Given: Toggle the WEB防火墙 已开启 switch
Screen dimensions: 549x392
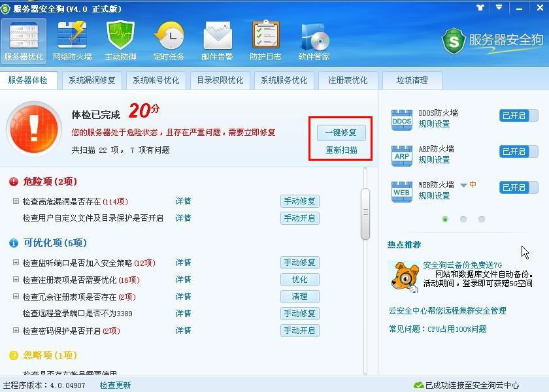Looking at the screenshot, I should click(518, 188).
